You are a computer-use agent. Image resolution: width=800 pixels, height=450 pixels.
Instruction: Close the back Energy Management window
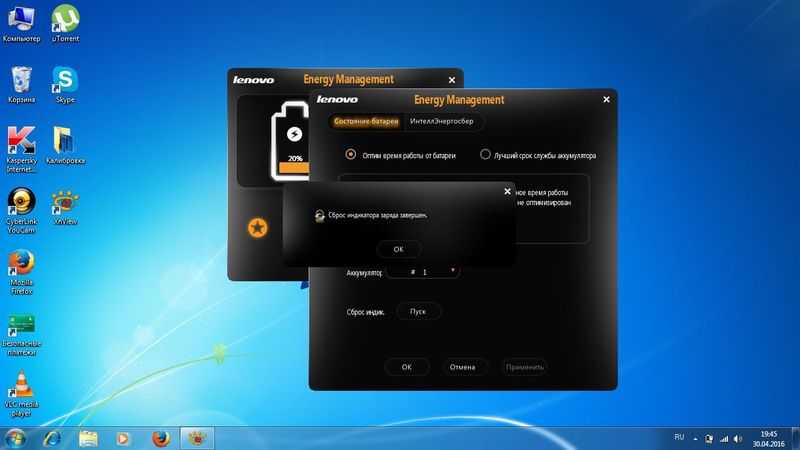click(452, 80)
